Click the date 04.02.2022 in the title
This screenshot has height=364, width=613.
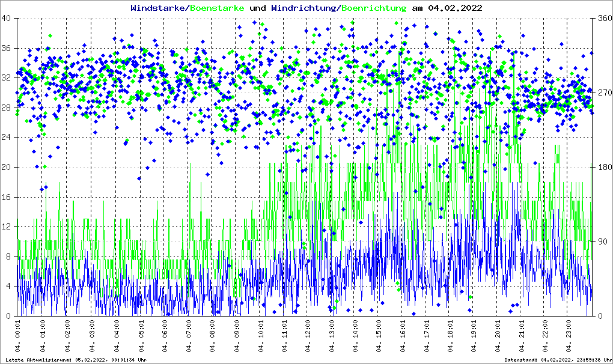pyautogui.click(x=454, y=8)
